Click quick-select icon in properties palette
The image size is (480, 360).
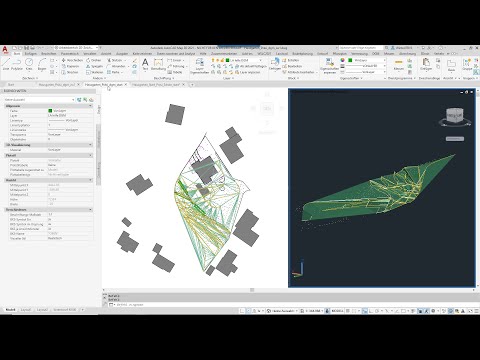pos(91,100)
